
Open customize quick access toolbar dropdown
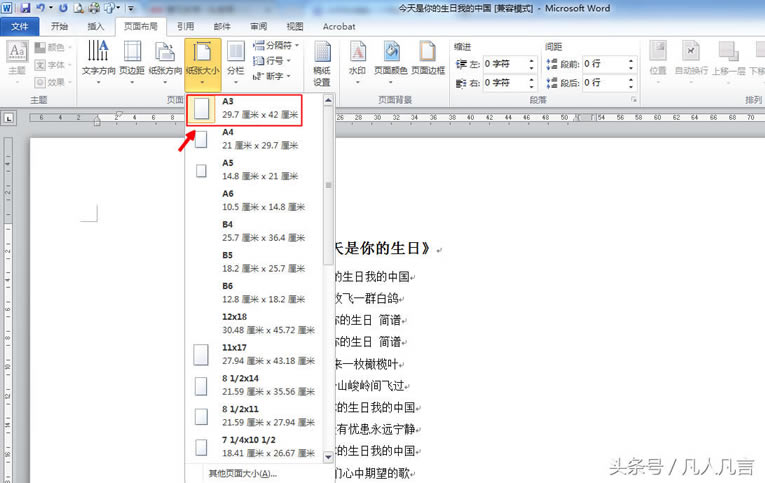click(x=131, y=8)
